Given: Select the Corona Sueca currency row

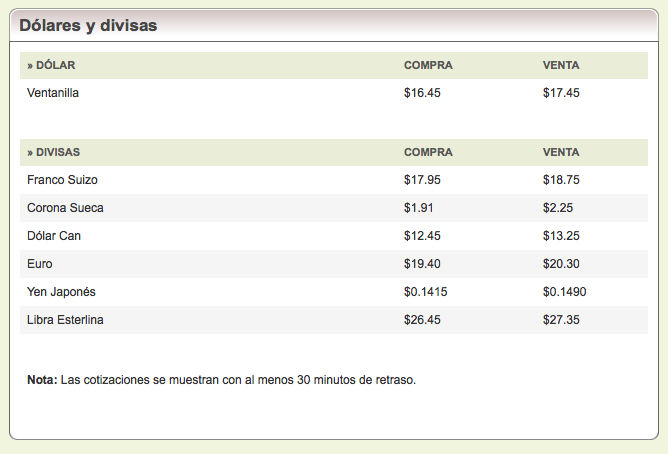Looking at the screenshot, I should pos(65,208).
